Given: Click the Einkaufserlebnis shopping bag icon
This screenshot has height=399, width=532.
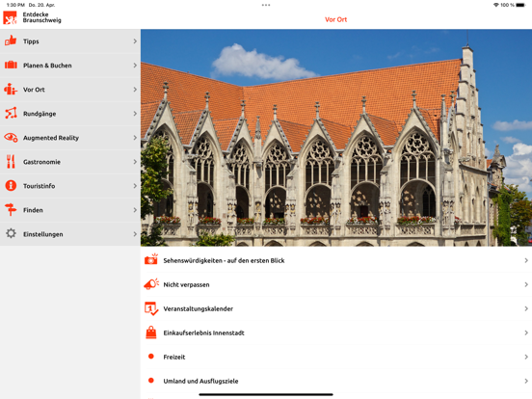Looking at the screenshot, I should [x=151, y=332].
